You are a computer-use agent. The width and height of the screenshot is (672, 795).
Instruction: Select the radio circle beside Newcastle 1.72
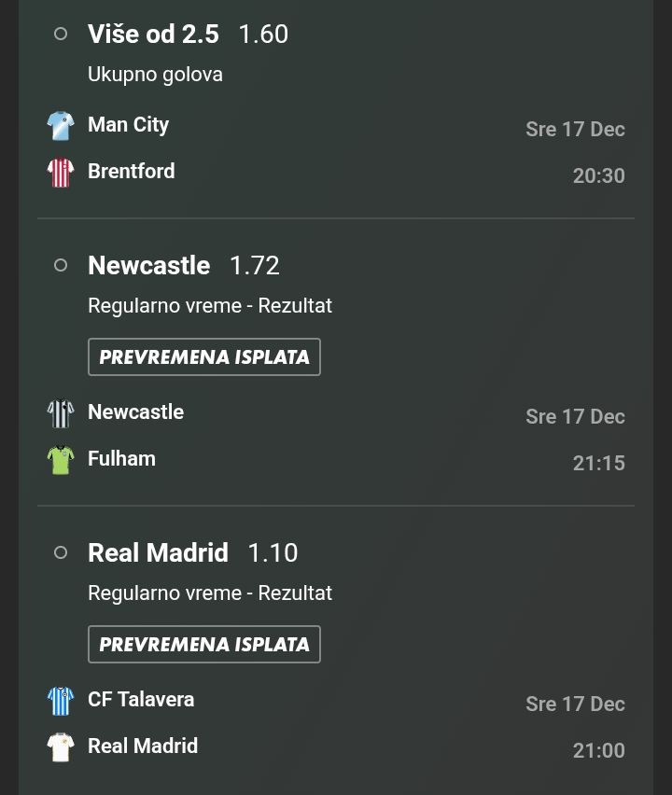tap(61, 265)
